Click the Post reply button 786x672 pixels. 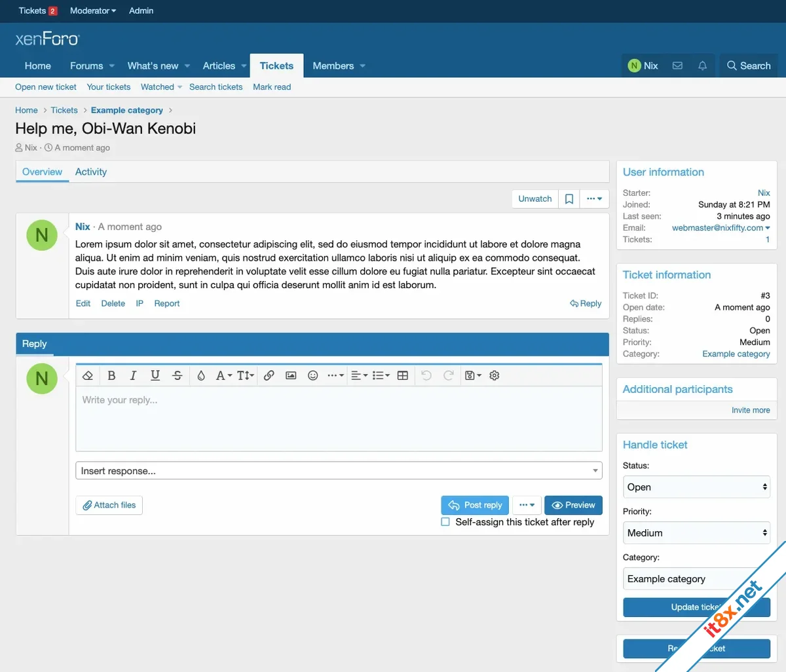pyautogui.click(x=476, y=505)
